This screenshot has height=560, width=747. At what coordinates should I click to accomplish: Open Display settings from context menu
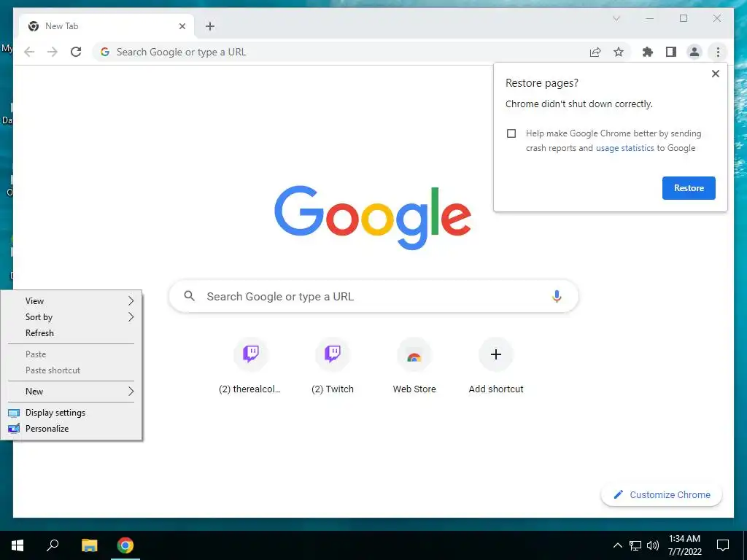pyautogui.click(x=71, y=413)
